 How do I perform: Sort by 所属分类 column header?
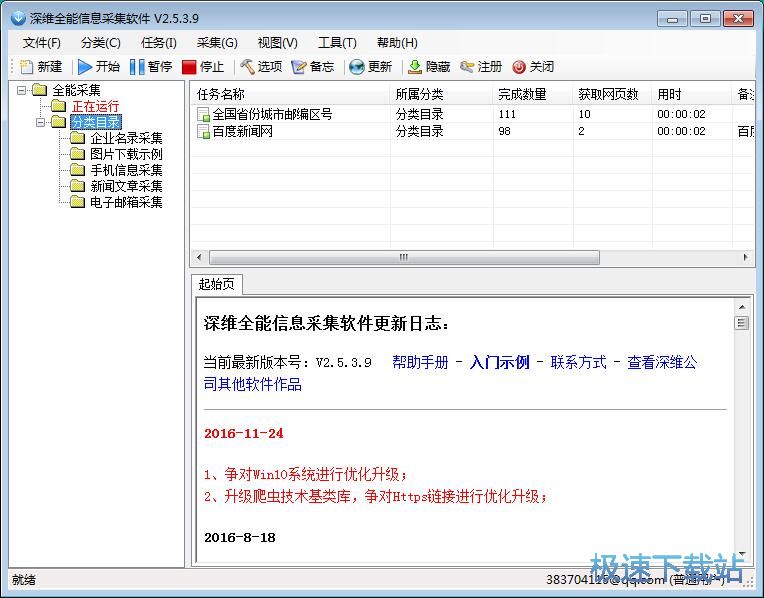click(441, 94)
